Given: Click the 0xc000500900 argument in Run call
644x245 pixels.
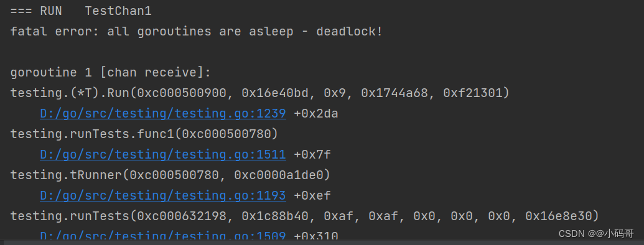Looking at the screenshot, I should (x=182, y=93).
